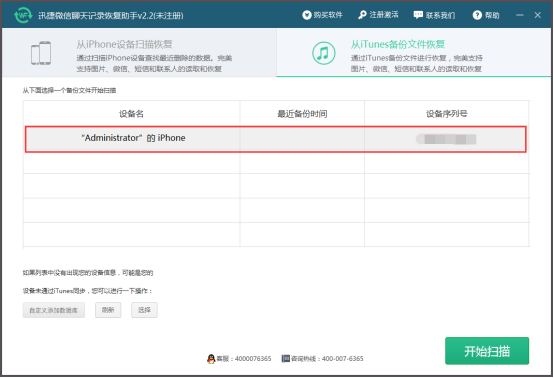The image size is (554, 378).
Task: Click the key icon for 注册激活
Action: [x=363, y=15]
